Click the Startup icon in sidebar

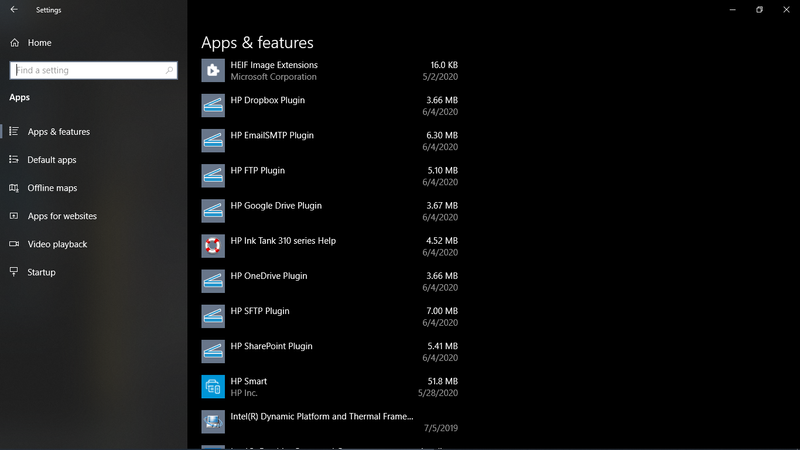[14, 271]
